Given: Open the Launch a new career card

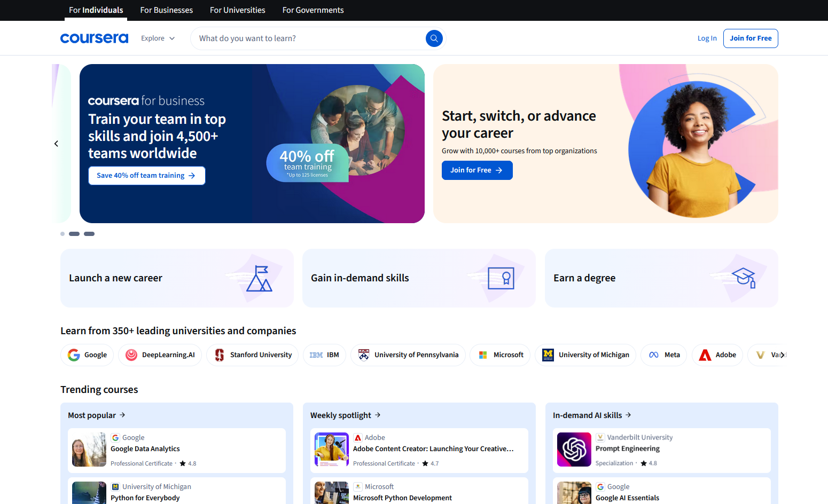Looking at the screenshot, I should [x=177, y=278].
